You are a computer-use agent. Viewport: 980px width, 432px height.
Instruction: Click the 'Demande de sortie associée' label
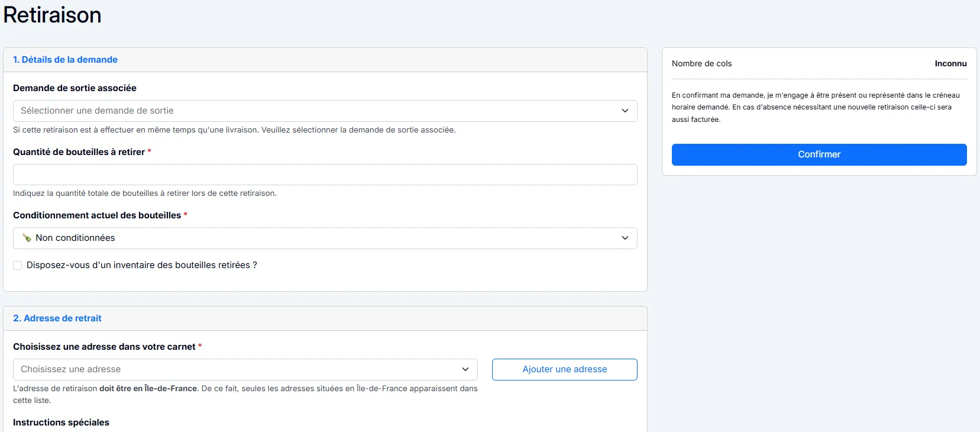75,88
